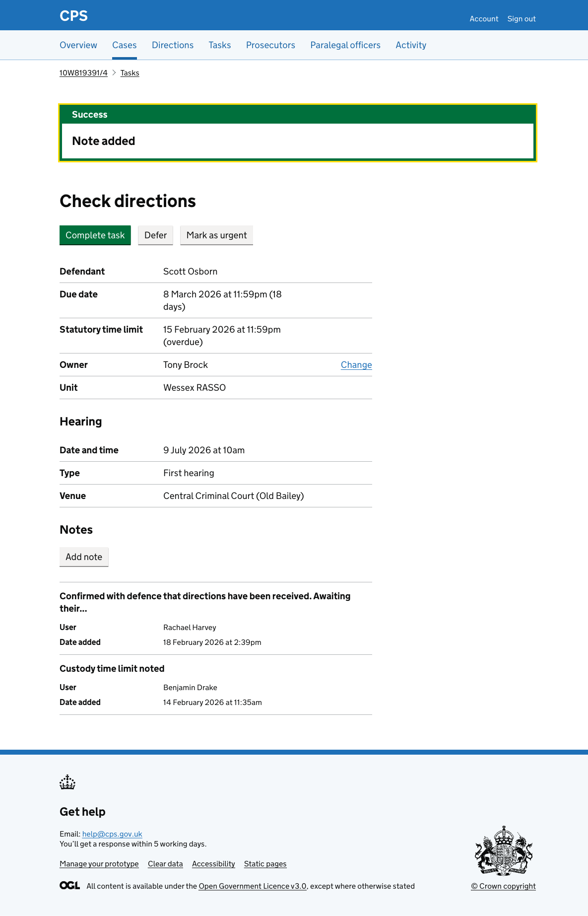Open Manage your prototype link
The image size is (588, 916).
point(99,864)
